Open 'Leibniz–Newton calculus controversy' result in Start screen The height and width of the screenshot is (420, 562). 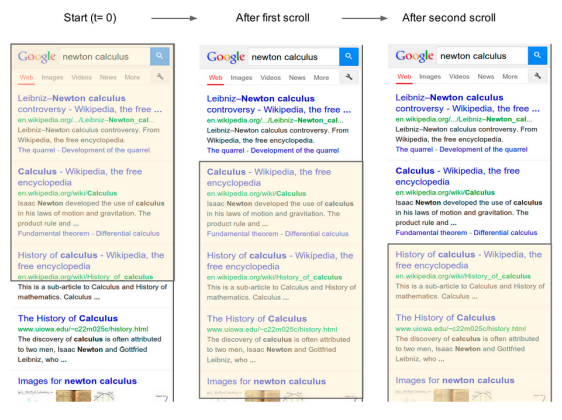click(90, 104)
